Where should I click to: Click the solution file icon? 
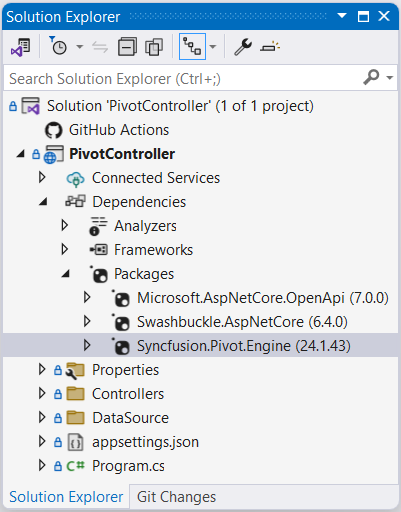click(x=31, y=106)
